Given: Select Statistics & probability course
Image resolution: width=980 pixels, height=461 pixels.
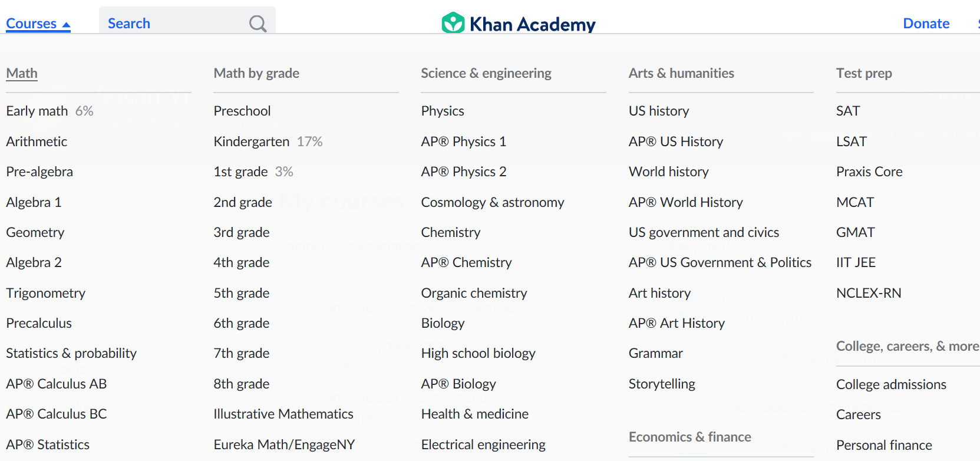Looking at the screenshot, I should 71,353.
